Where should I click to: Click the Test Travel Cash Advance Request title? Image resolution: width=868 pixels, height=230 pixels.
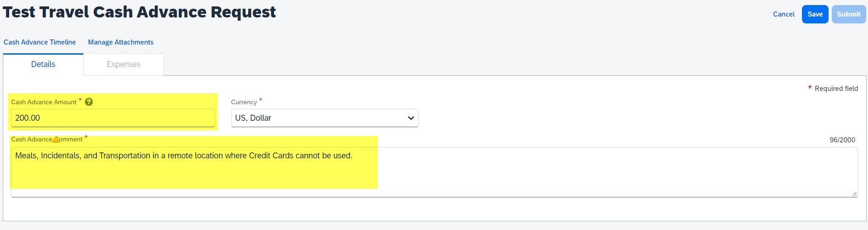(x=139, y=12)
